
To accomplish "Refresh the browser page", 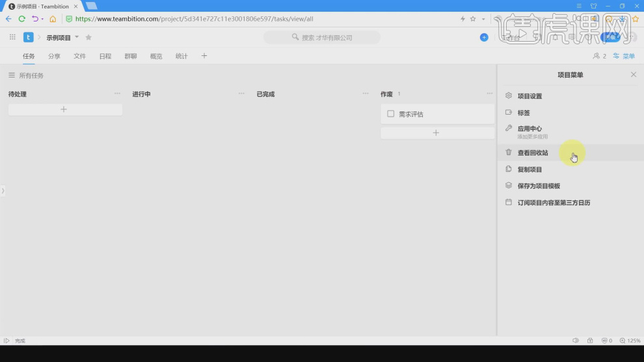I will (x=21, y=19).
